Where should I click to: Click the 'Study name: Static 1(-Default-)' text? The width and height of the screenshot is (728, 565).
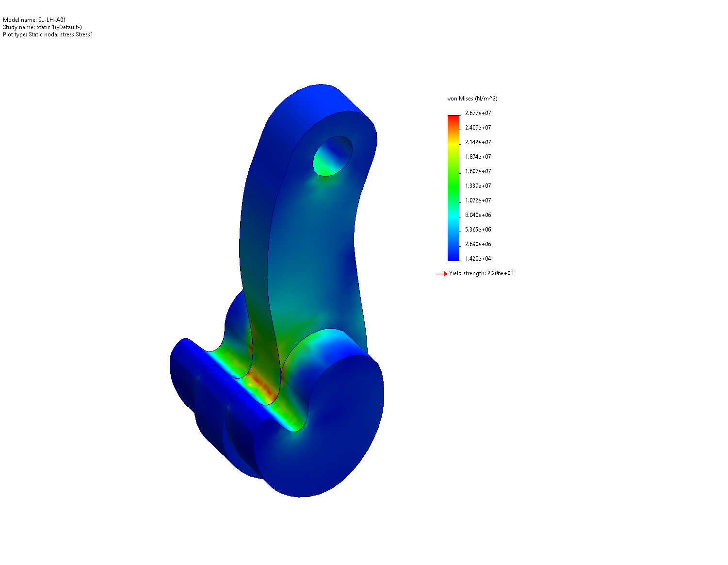click(x=42, y=27)
